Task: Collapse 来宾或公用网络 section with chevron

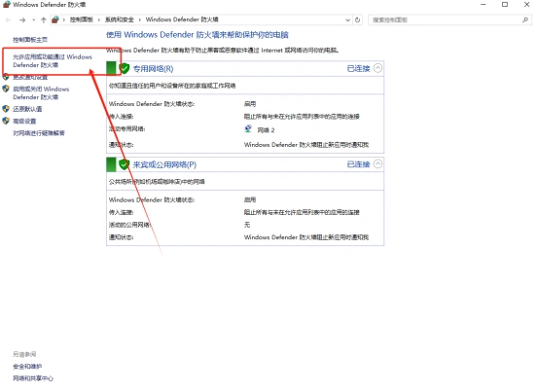Action: click(x=377, y=164)
